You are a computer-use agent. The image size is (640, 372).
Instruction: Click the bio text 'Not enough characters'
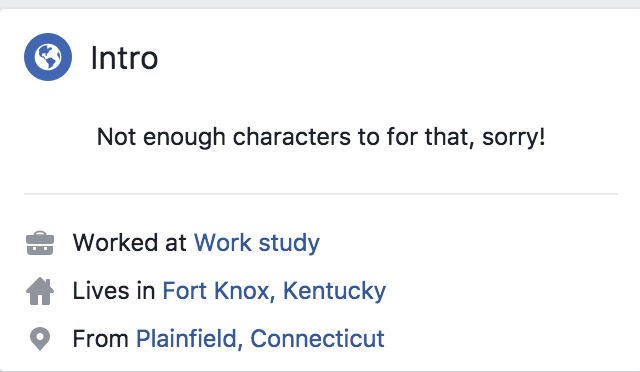click(x=224, y=137)
